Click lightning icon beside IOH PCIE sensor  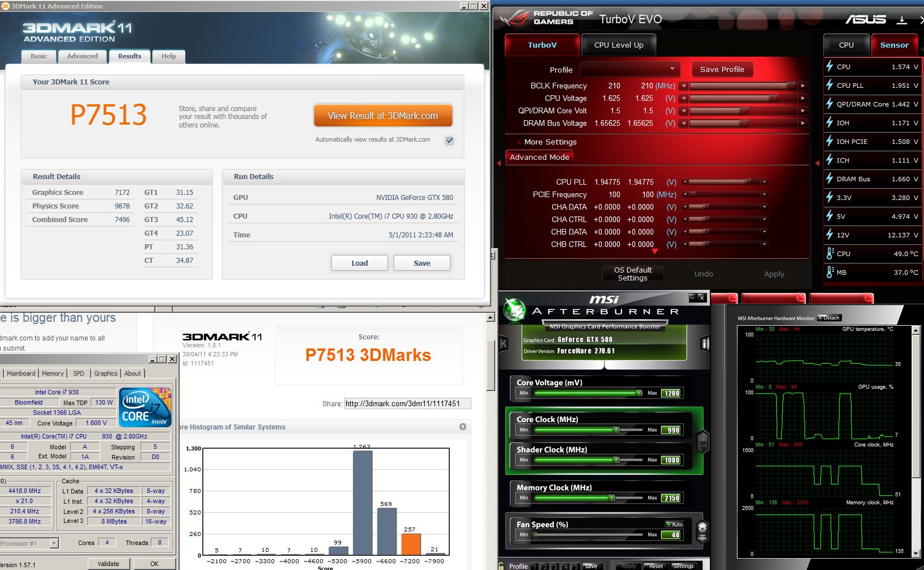829,141
